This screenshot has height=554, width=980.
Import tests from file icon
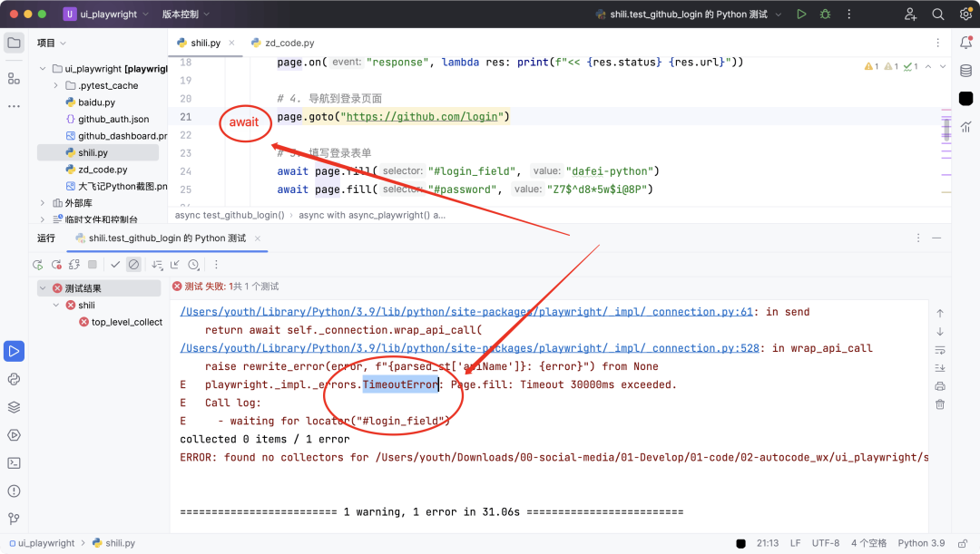click(175, 265)
